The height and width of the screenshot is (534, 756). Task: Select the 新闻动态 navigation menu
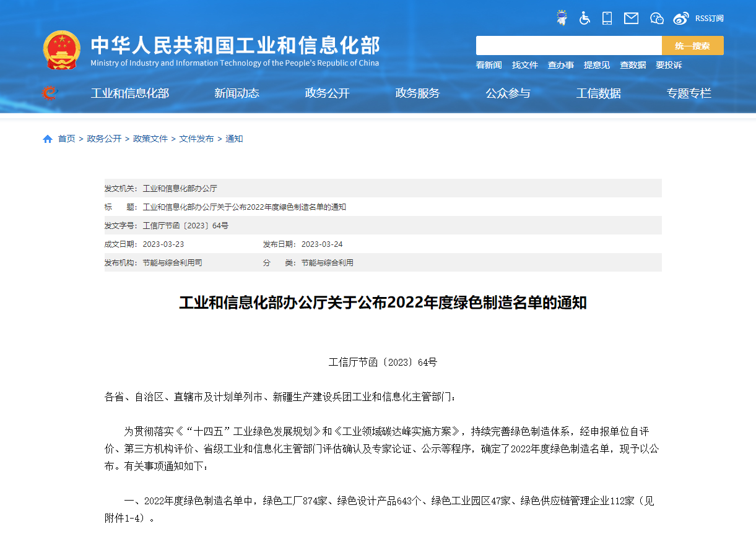(x=237, y=93)
